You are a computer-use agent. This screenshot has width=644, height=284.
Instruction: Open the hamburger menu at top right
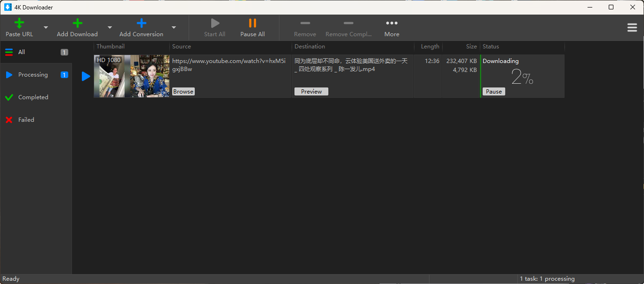pos(632,28)
